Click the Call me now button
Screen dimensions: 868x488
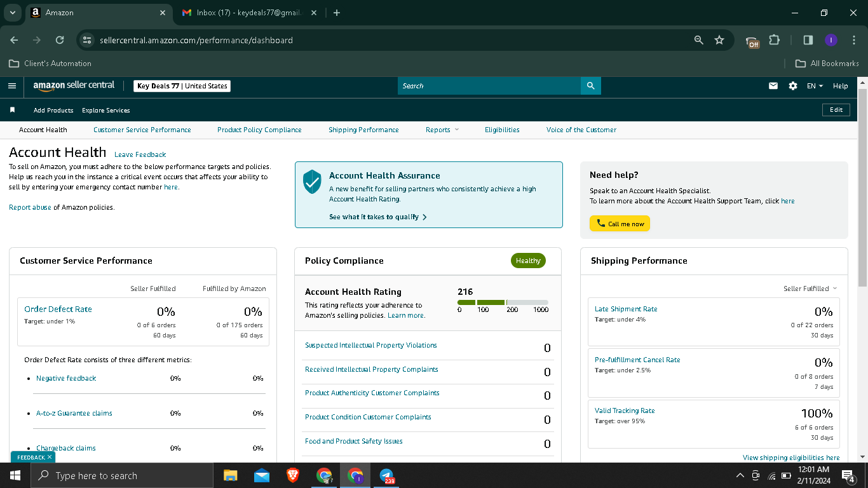pos(620,224)
